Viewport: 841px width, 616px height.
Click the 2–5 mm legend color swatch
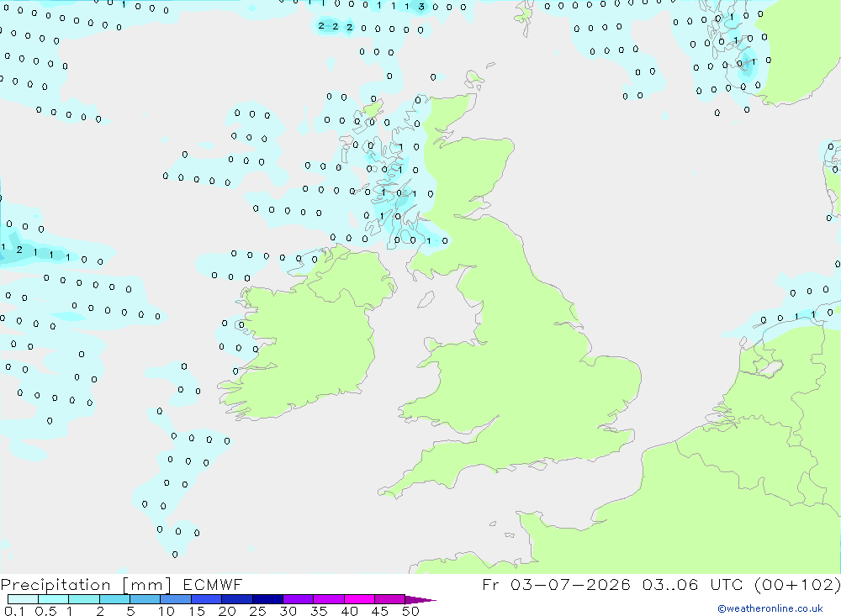tap(114, 599)
